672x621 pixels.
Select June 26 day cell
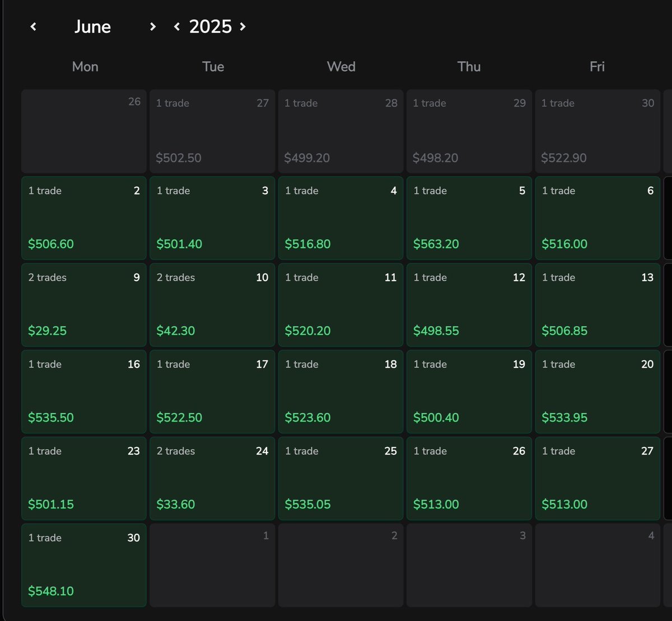(469, 479)
